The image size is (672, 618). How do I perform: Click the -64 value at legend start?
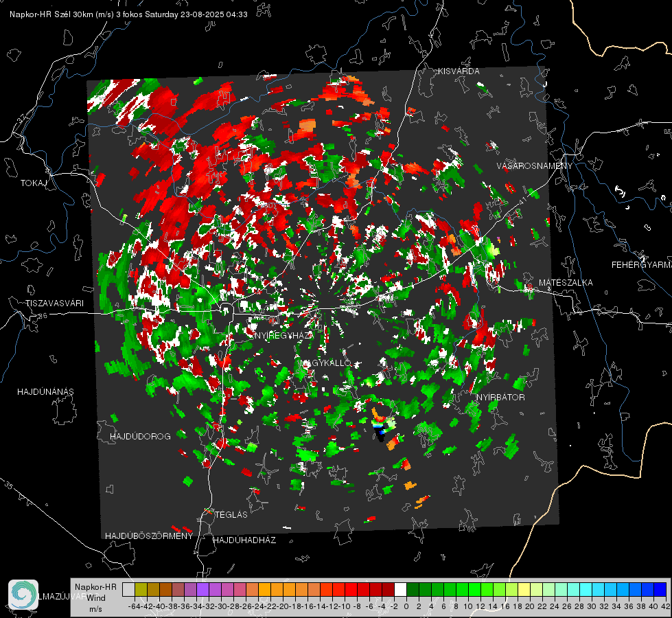pyautogui.click(x=134, y=606)
